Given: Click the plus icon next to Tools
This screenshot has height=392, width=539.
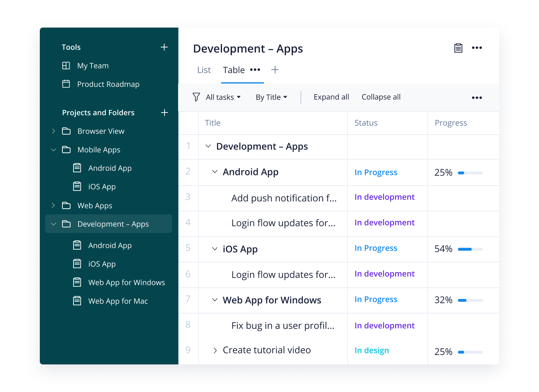Looking at the screenshot, I should tap(164, 47).
